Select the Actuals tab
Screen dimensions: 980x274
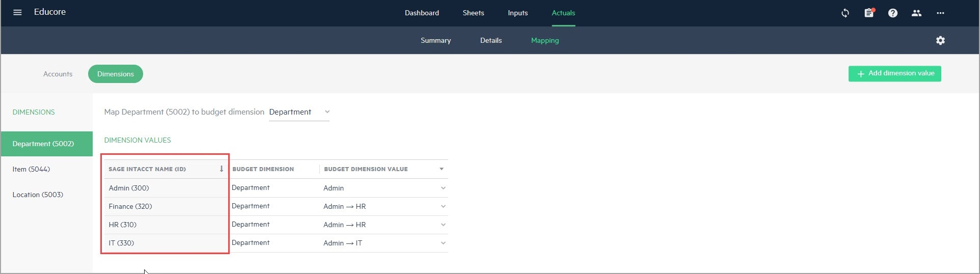point(563,13)
